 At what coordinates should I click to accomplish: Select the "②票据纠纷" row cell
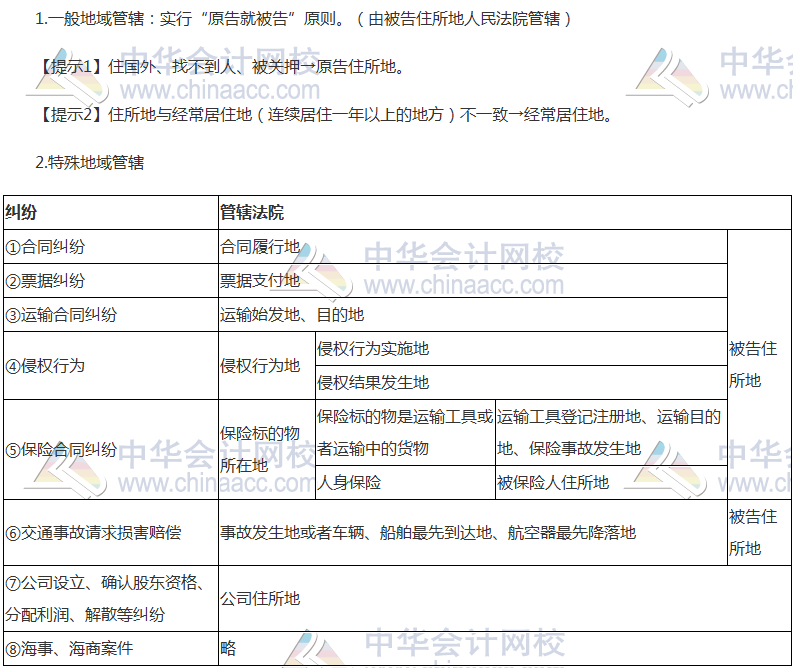point(46,281)
